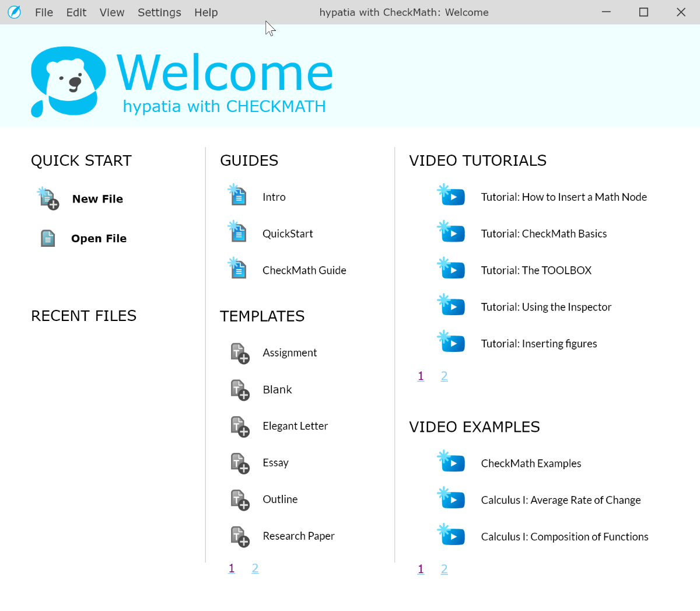The image size is (700, 611).
Task: Go to Video Examples page 2
Action: (444, 570)
